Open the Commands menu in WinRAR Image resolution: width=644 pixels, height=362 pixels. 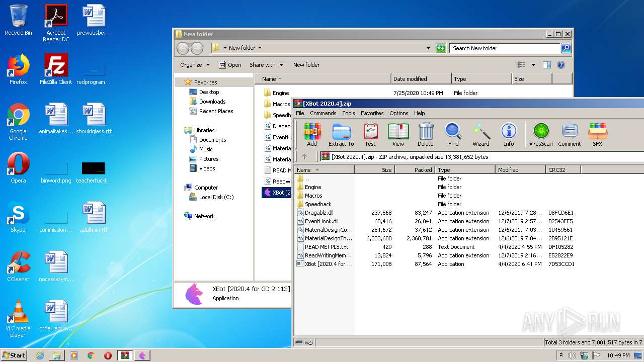coord(323,113)
